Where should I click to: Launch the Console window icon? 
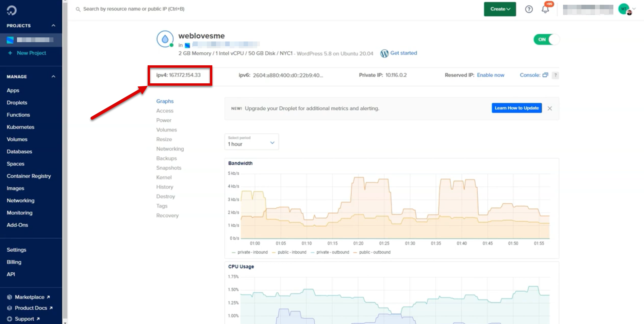[x=545, y=75]
